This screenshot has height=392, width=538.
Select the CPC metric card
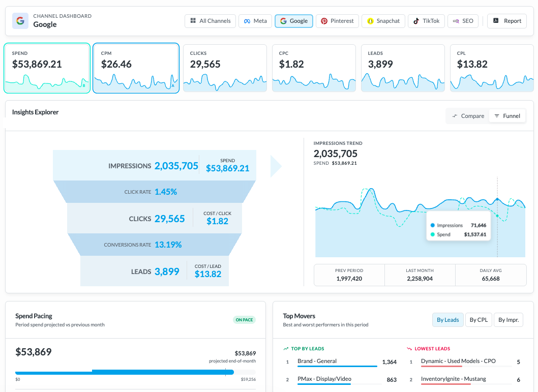[x=314, y=68]
